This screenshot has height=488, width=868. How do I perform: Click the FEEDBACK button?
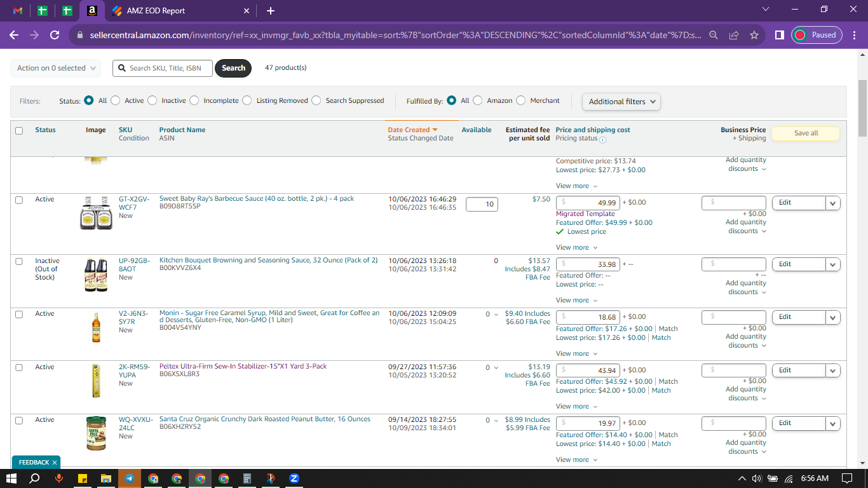(x=34, y=463)
